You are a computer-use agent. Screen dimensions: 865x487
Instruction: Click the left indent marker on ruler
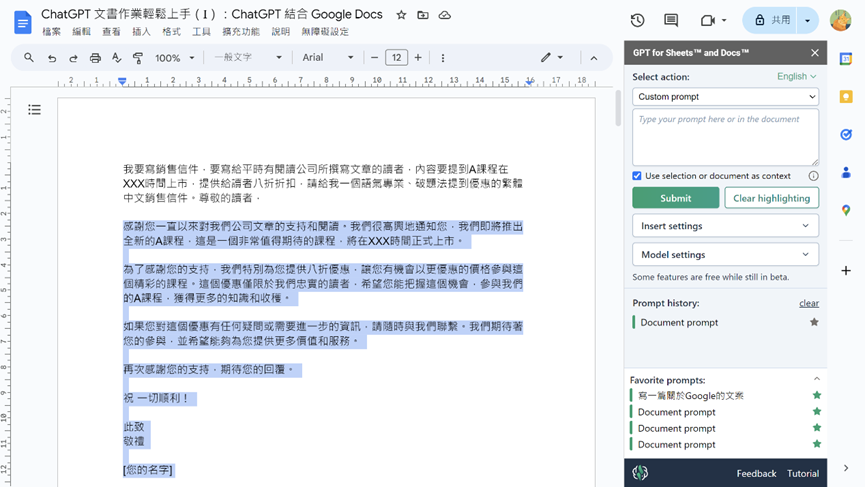click(x=122, y=82)
